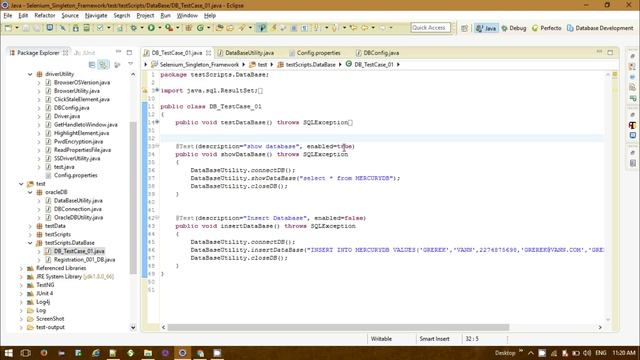640x360 pixels.
Task: Open dropdown next to New file icon
Action: 17,28
